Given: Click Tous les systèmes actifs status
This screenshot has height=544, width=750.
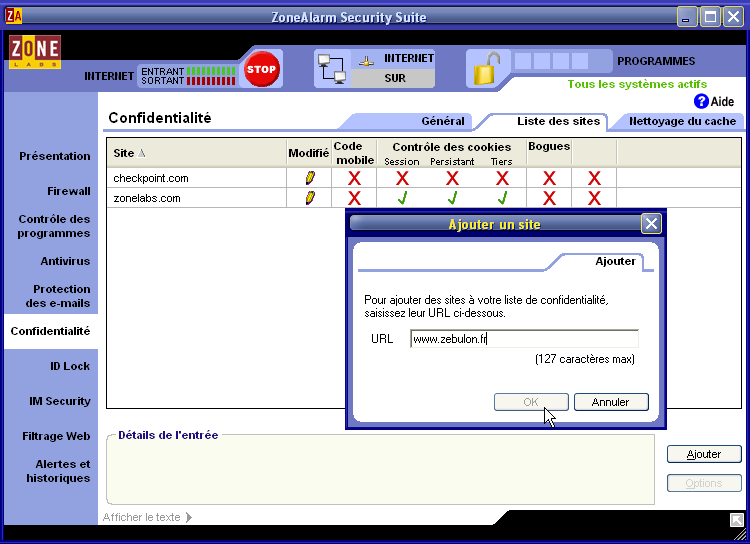Looking at the screenshot, I should (637, 84).
